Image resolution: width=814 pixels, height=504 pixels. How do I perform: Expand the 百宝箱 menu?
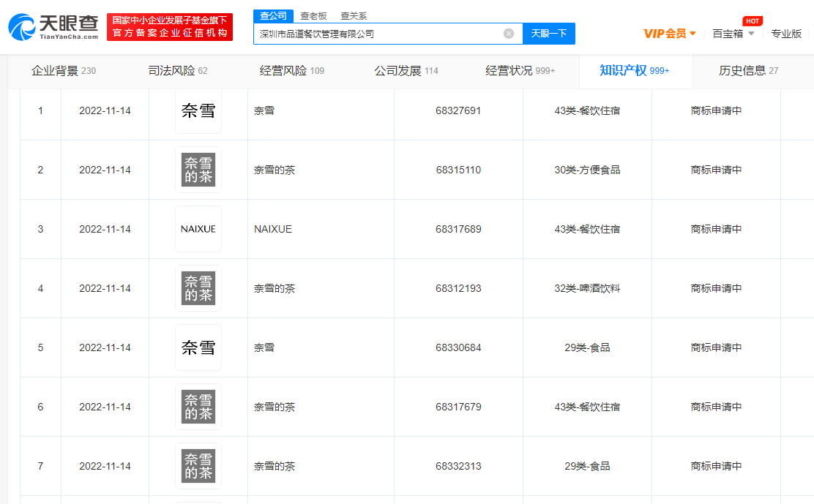(733, 34)
